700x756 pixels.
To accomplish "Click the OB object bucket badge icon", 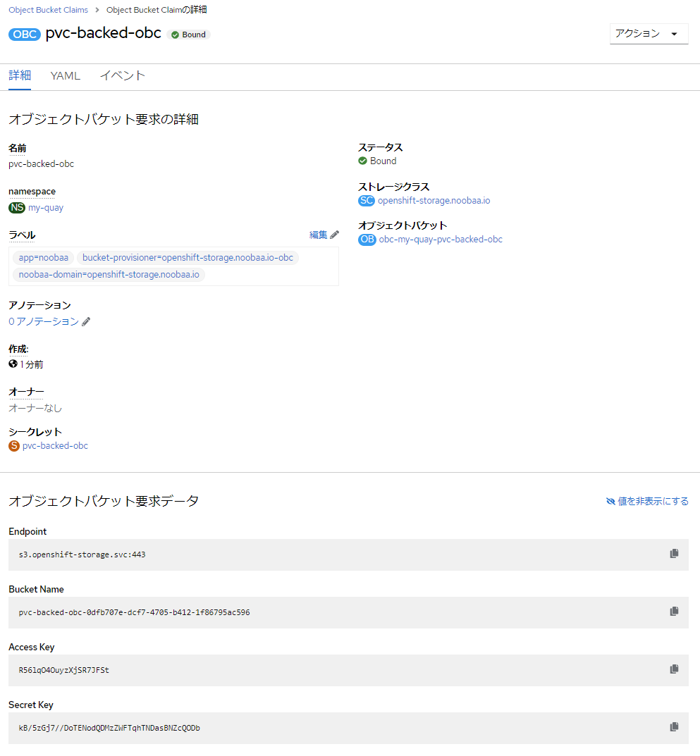I will click(x=366, y=240).
